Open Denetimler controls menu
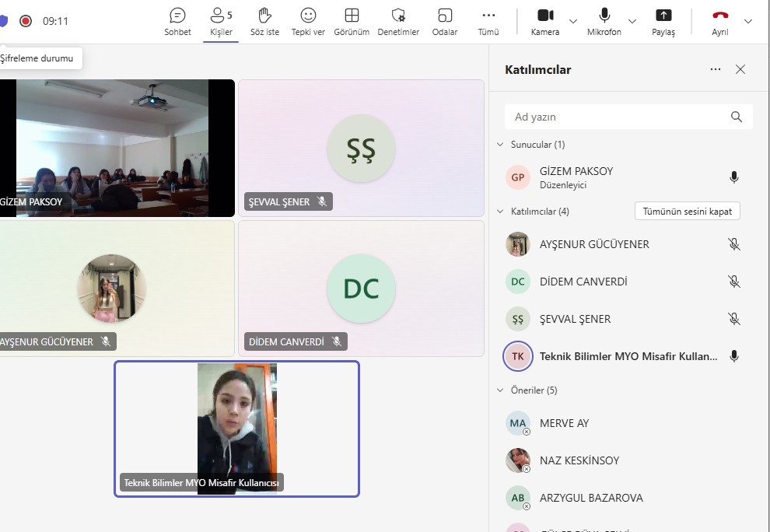 tap(398, 21)
